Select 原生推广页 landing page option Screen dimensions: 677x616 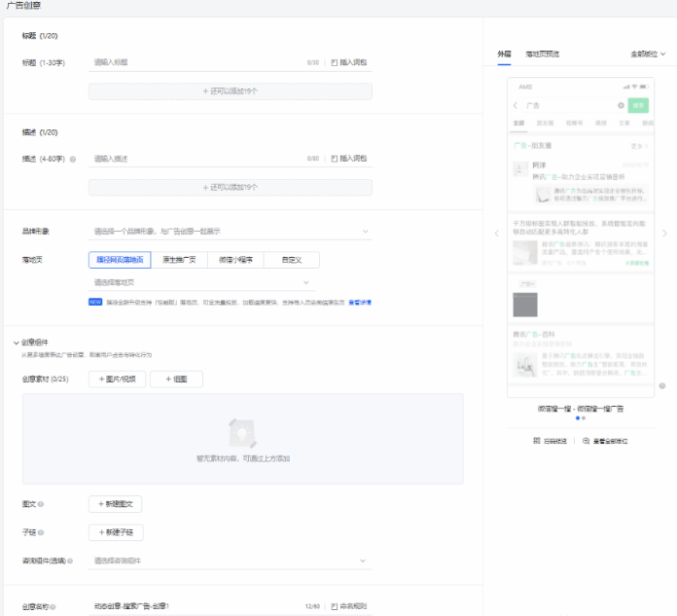[x=179, y=260]
